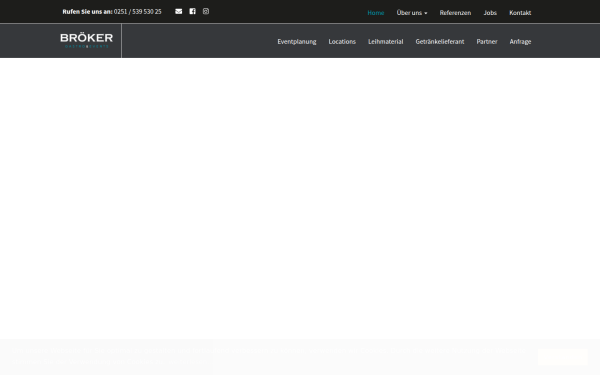Go to the Getränkelieferant page
Screen dimensions: 600x375
coord(440,41)
